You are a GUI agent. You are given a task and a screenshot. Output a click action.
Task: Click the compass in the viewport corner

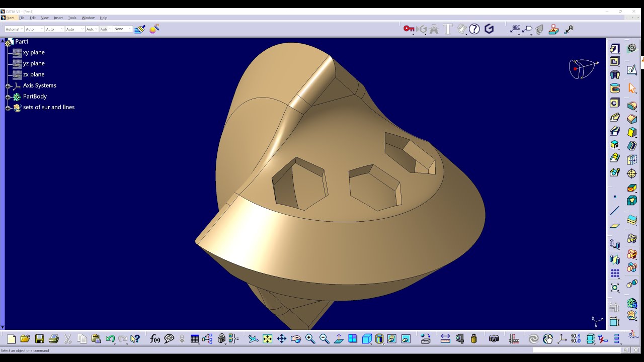pyautogui.click(x=583, y=69)
